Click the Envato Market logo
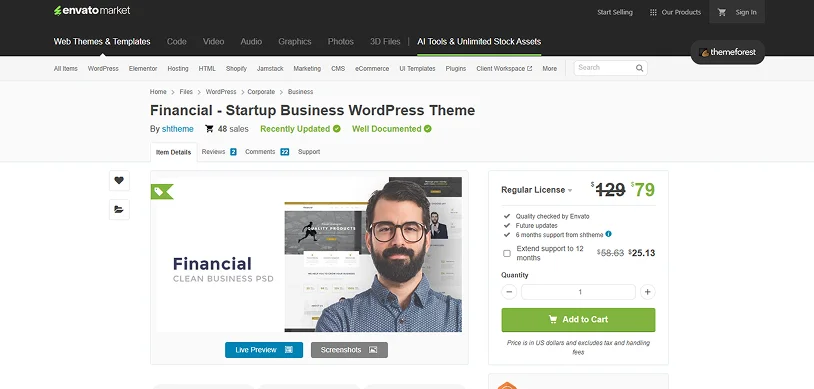This screenshot has width=814, height=389. click(92, 10)
